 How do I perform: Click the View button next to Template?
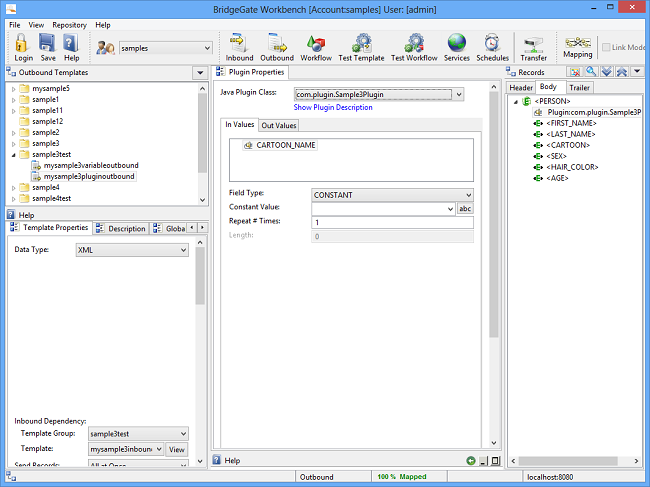(177, 449)
